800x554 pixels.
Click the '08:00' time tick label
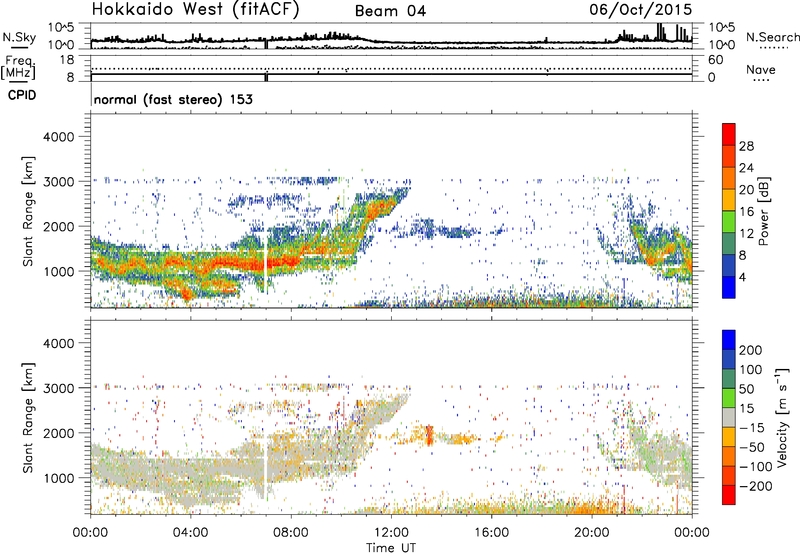click(291, 533)
